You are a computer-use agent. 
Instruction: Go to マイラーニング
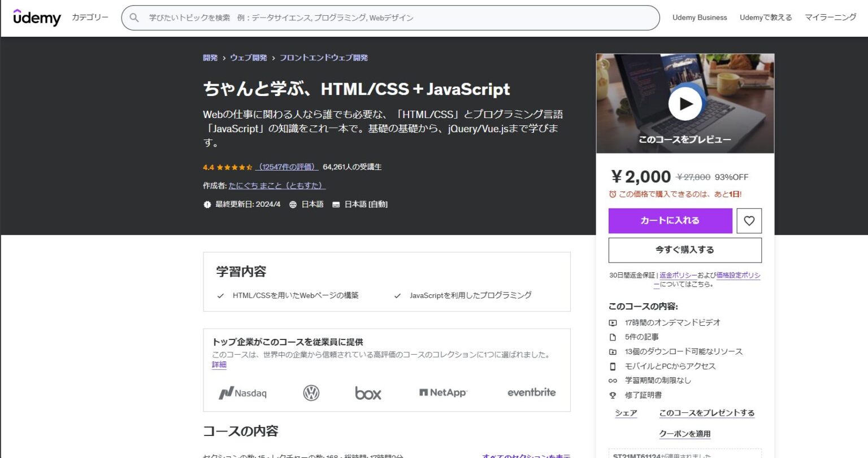click(x=830, y=18)
